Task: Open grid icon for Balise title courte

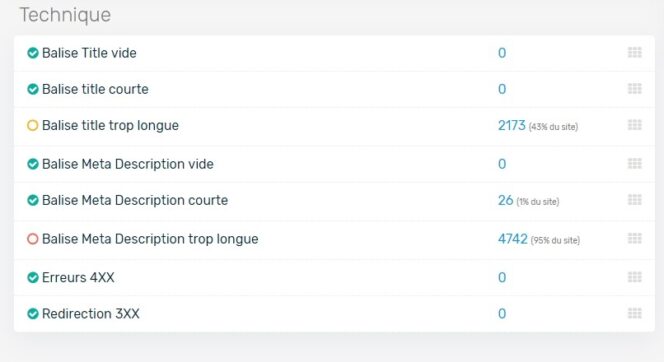Action: [634, 89]
